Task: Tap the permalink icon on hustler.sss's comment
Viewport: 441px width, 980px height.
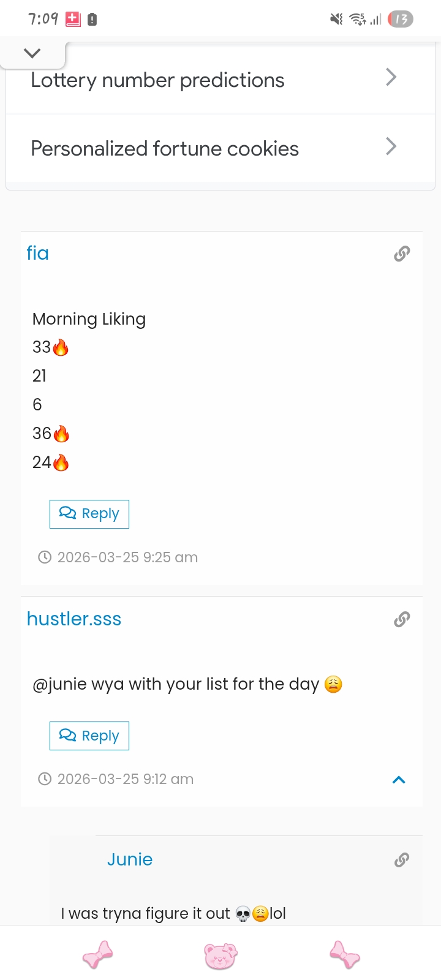Action: click(x=402, y=619)
